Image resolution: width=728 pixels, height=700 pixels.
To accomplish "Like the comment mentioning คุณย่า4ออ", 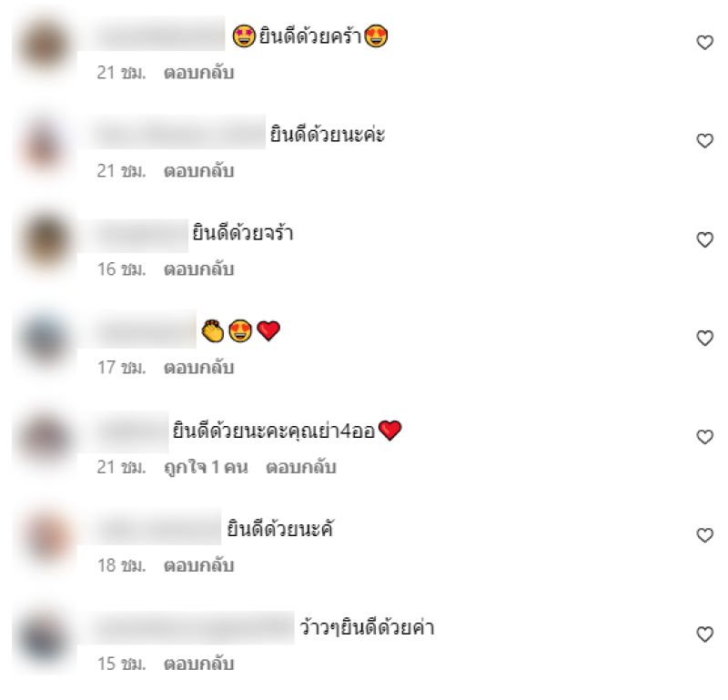I will click(x=704, y=437).
